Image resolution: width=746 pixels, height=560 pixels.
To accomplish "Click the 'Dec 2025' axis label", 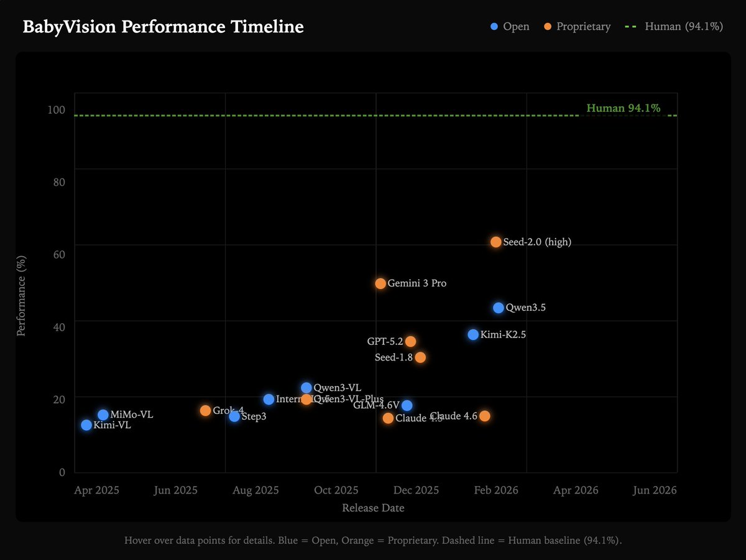I will 417,490.
